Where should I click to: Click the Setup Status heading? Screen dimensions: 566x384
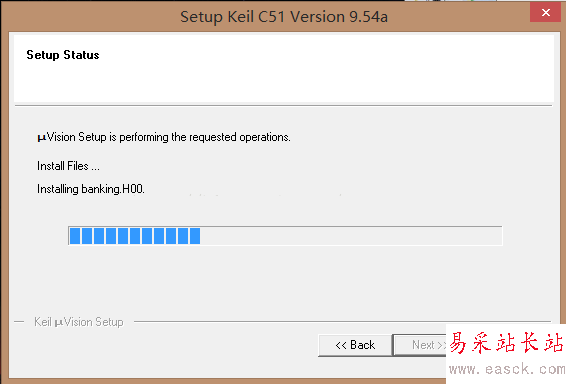[x=63, y=55]
